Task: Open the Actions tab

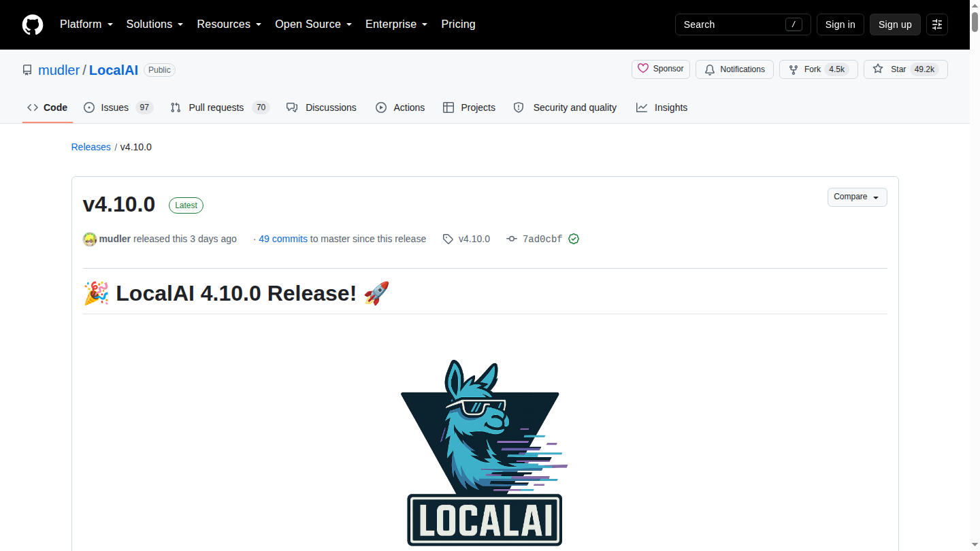Action: click(x=400, y=107)
